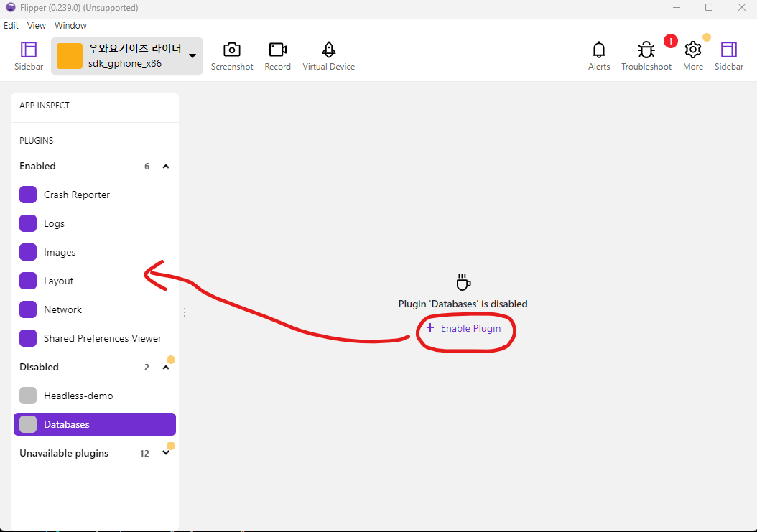Click Disabled section heading text
The height and width of the screenshot is (532, 757).
[39, 367]
